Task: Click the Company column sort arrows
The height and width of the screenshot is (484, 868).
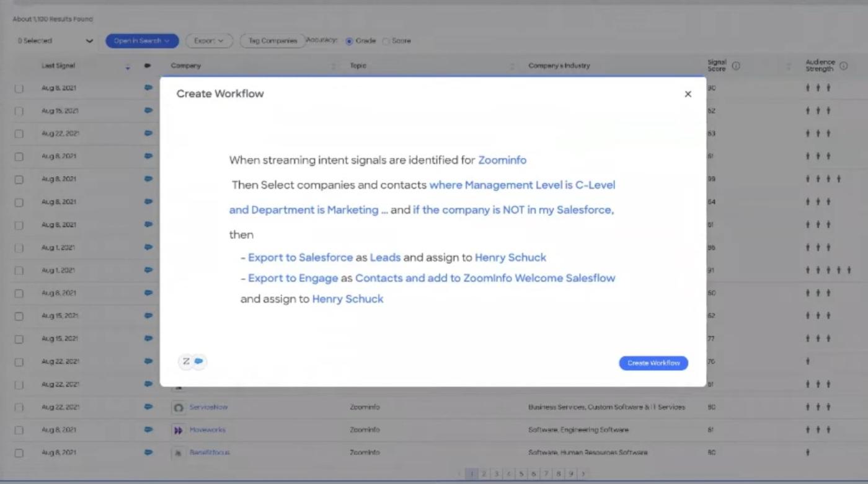Action: point(333,66)
